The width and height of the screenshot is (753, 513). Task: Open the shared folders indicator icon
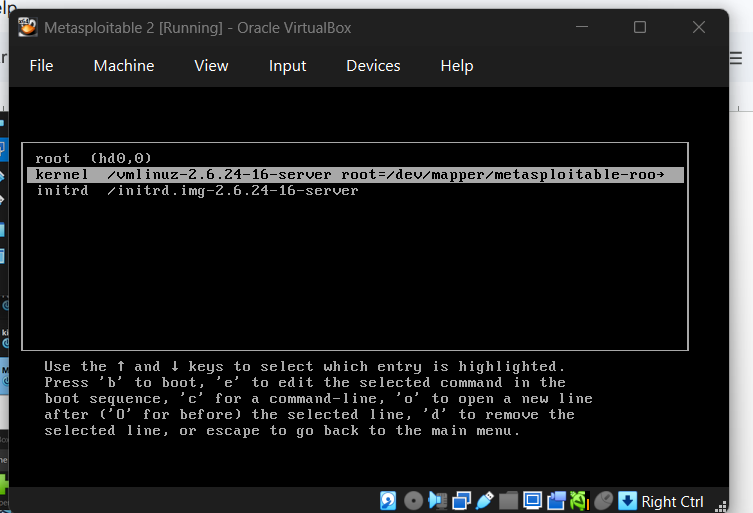pos(509,501)
